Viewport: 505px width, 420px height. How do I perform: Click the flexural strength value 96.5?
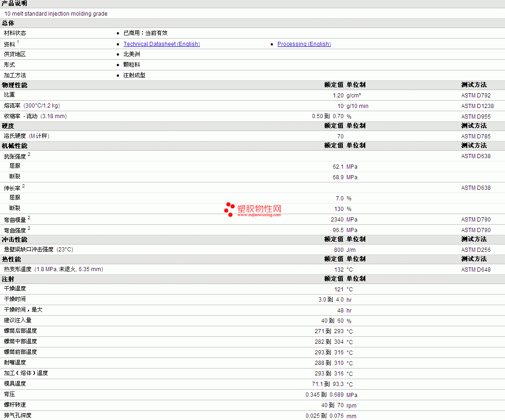tap(338, 230)
